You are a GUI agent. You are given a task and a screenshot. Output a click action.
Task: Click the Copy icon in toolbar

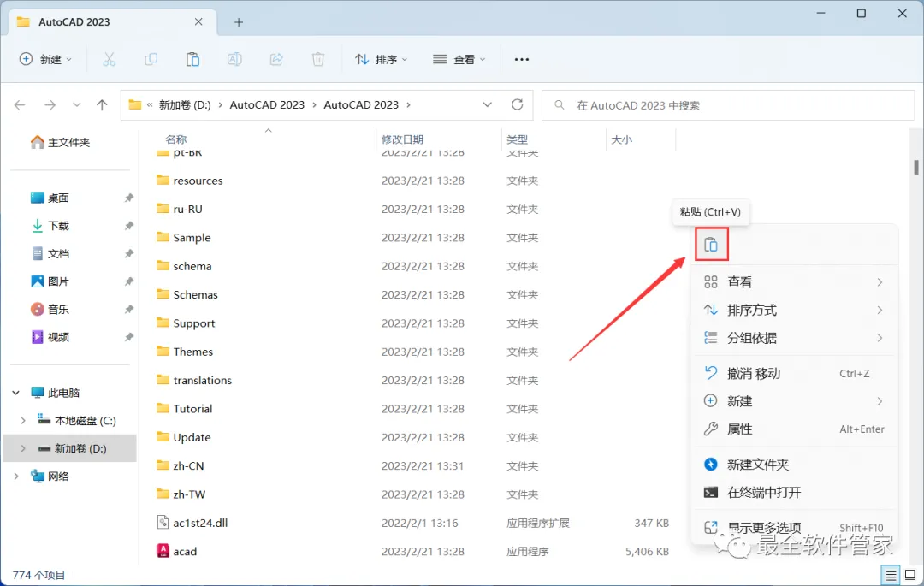(x=151, y=59)
